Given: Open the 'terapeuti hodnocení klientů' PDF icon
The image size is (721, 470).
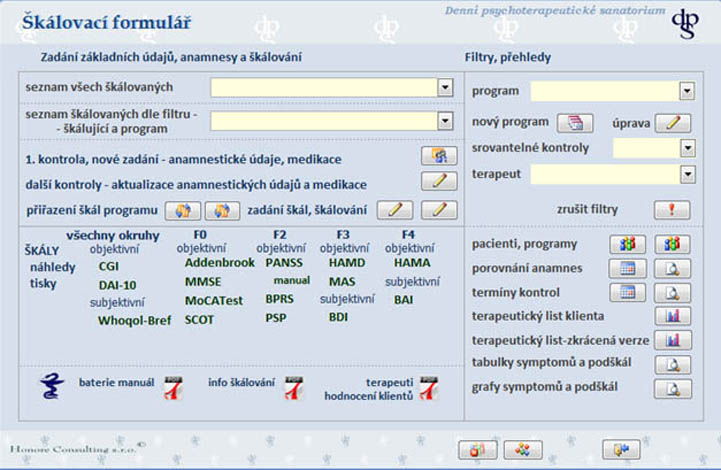Looking at the screenshot, I should coord(428,387).
